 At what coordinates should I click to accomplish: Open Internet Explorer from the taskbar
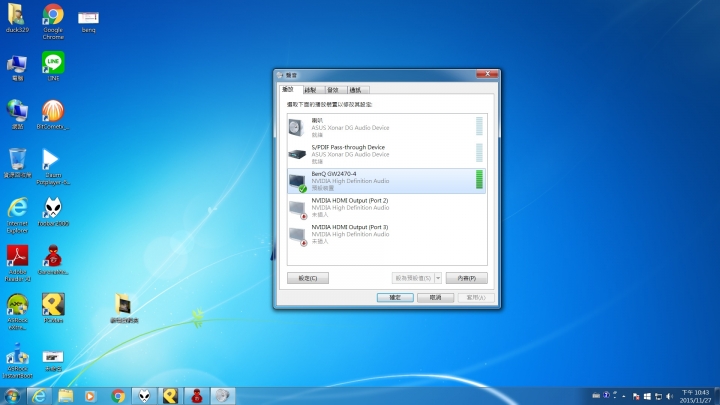pyautogui.click(x=39, y=396)
